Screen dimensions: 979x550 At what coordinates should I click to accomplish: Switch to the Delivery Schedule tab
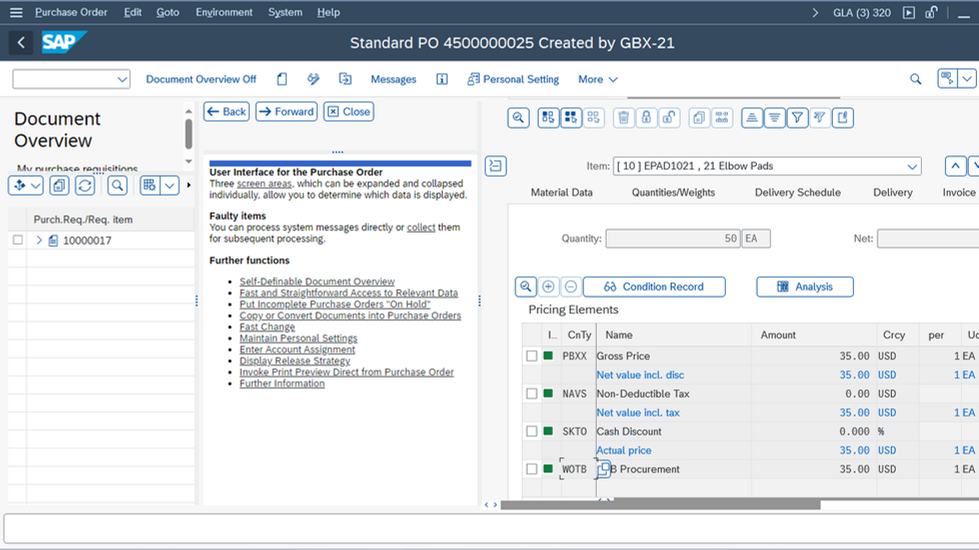tap(797, 192)
